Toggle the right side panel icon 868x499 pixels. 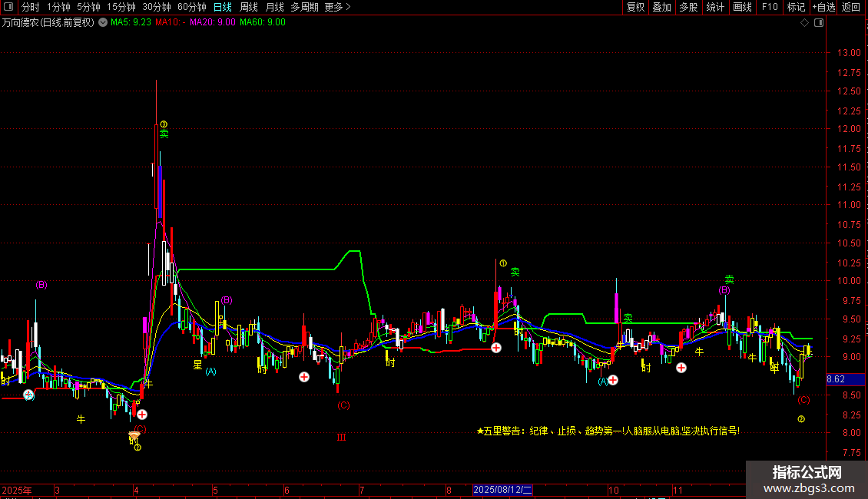[819, 23]
